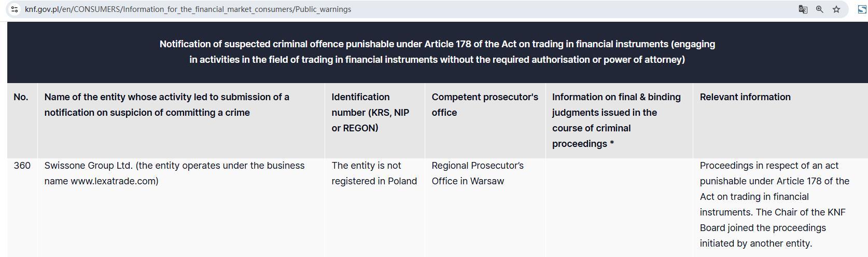868x257 pixels.
Task: Click the 'Competent prosecutor's office' column header
Action: tap(485, 105)
